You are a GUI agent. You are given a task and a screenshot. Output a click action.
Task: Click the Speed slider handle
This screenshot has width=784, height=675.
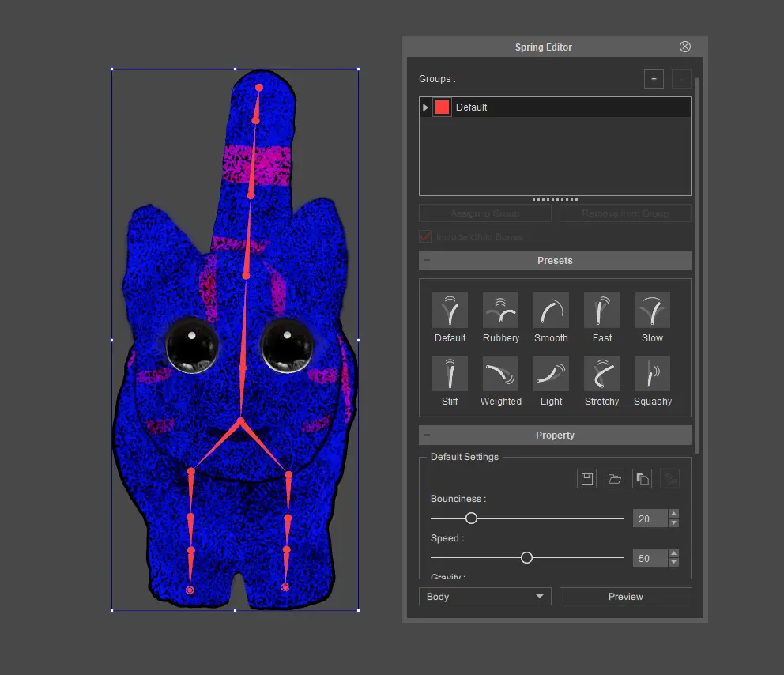tap(526, 557)
